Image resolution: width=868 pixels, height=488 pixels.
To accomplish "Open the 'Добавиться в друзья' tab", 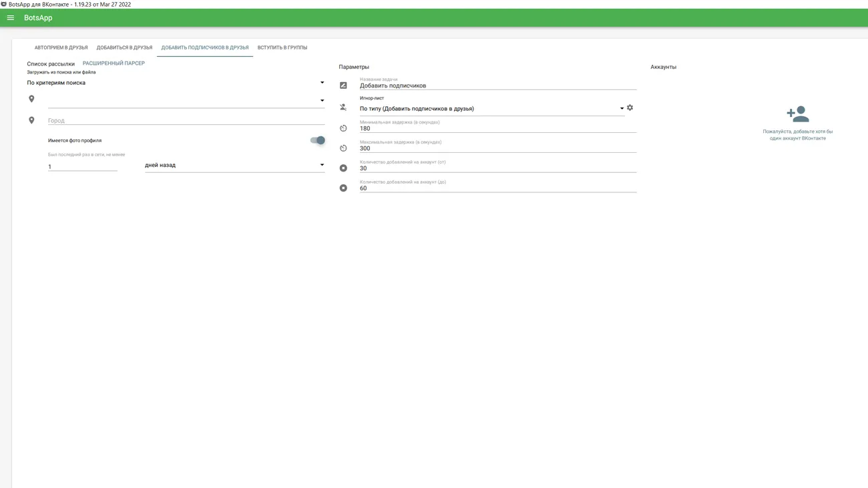I will [x=124, y=48].
